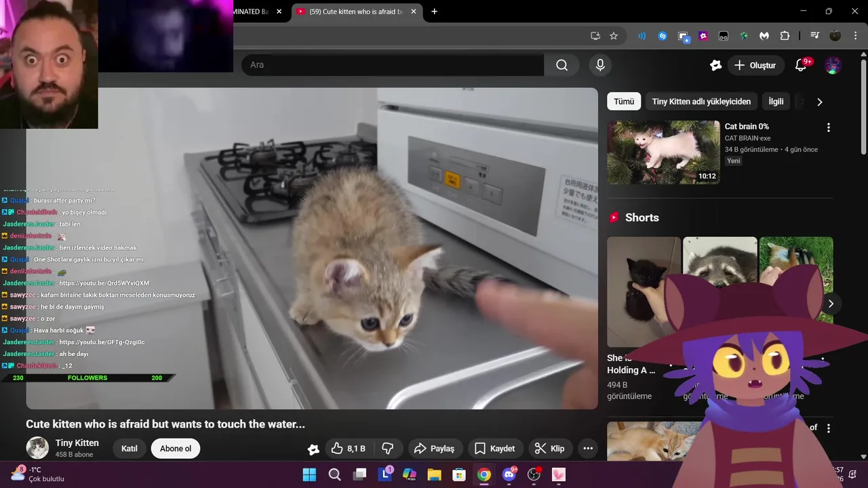Click the install app icon in address bar
The width and height of the screenshot is (868, 488).
click(x=595, y=36)
